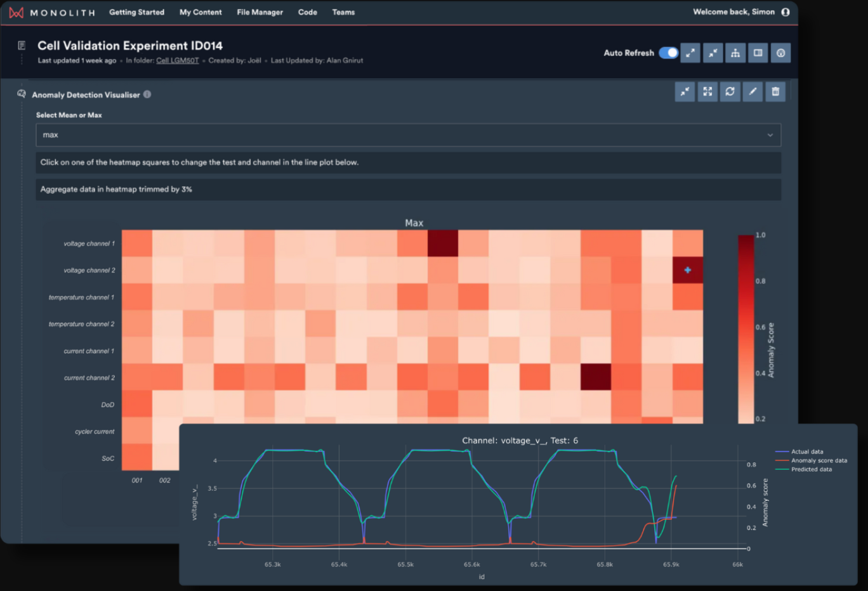Go to the File Manager tab
Image resolution: width=868 pixels, height=591 pixels.
point(260,12)
